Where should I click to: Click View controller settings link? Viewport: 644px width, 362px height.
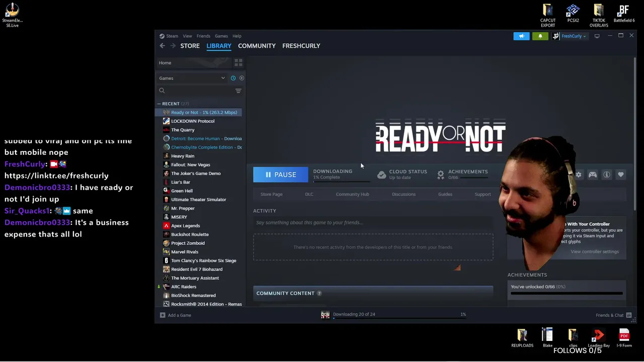click(595, 251)
